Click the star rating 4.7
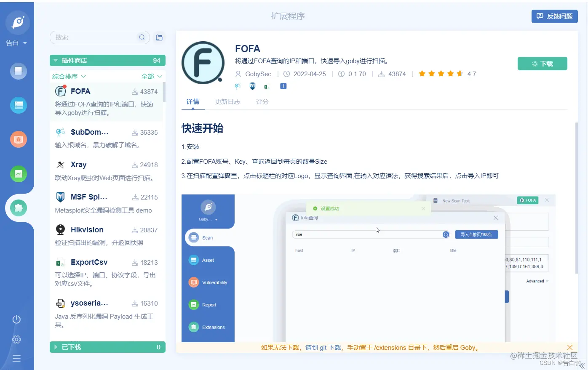 (x=447, y=74)
